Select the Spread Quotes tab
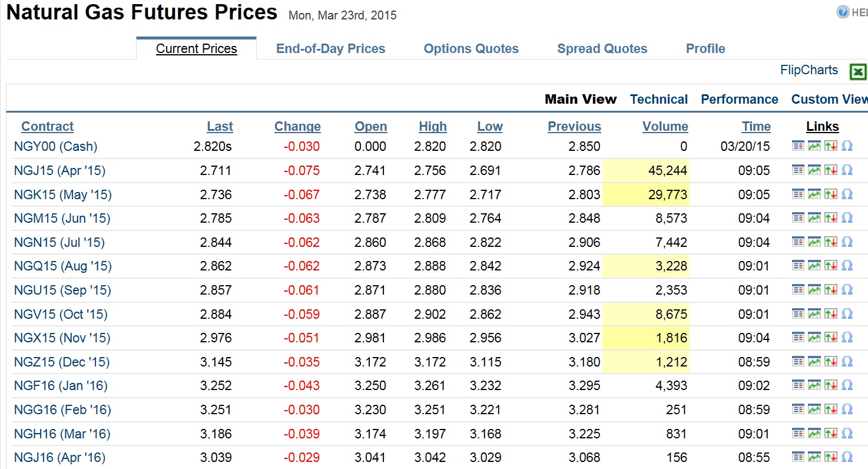The height and width of the screenshot is (469, 868). click(x=602, y=49)
